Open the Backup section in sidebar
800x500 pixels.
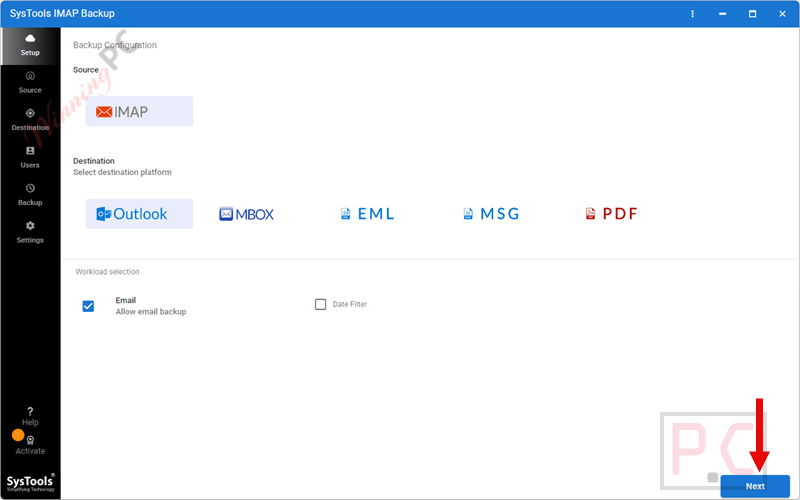(x=30, y=195)
